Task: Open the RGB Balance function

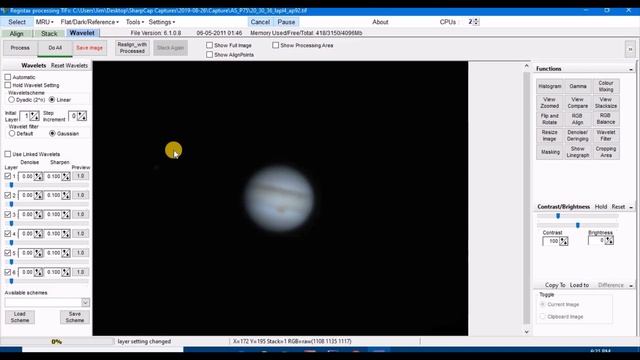Action: click(x=606, y=119)
